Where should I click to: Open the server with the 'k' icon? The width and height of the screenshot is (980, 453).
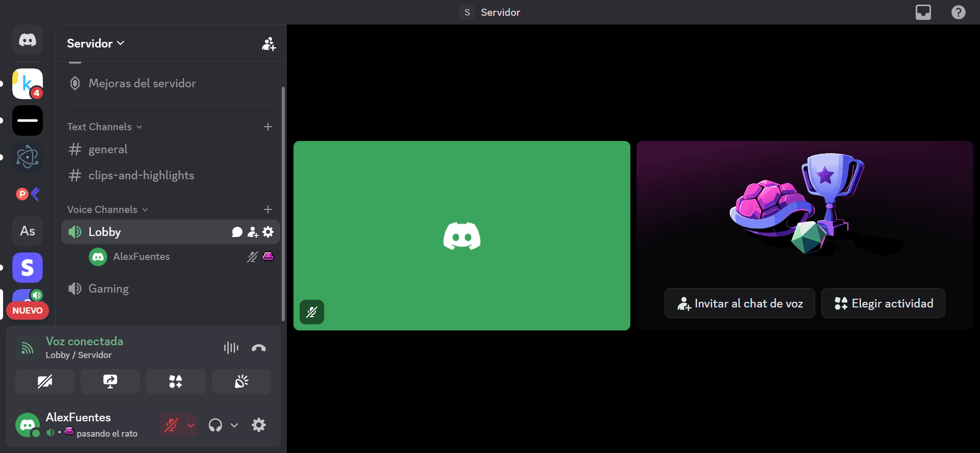point(28,84)
